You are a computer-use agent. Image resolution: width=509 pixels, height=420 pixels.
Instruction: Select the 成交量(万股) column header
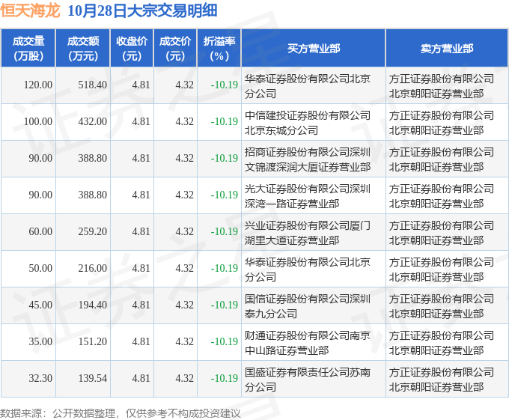(28, 49)
